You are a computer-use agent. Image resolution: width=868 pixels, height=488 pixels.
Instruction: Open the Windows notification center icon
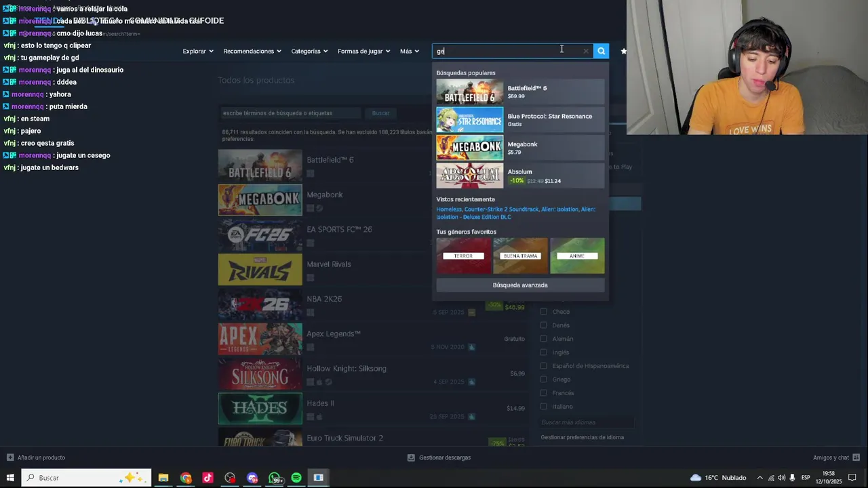[852, 478]
